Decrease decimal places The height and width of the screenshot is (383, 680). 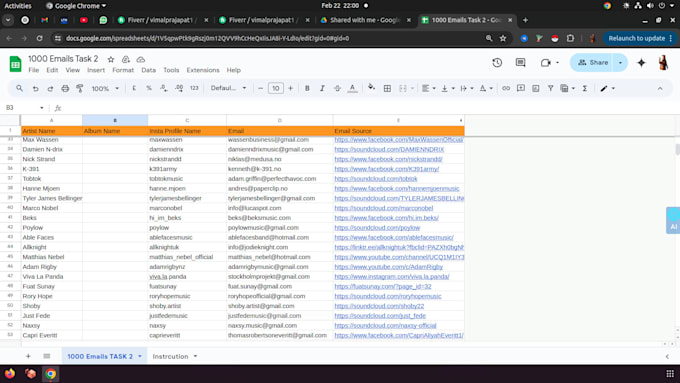coord(163,88)
